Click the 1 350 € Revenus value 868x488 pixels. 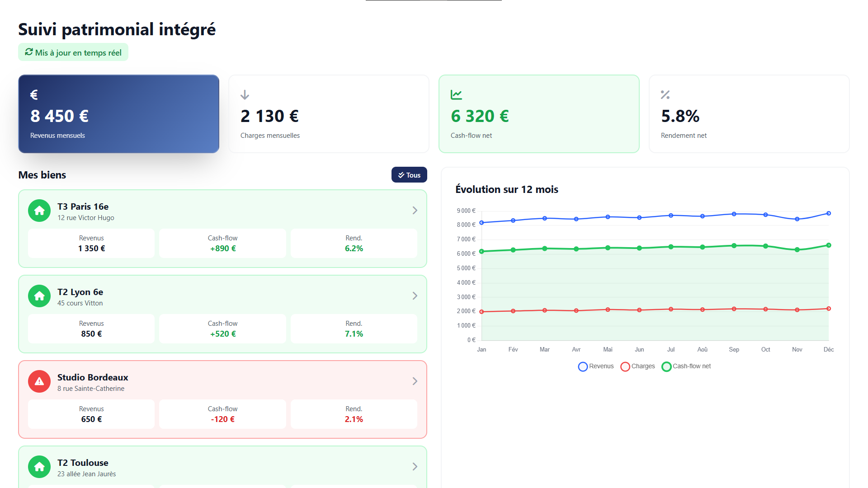click(x=91, y=249)
